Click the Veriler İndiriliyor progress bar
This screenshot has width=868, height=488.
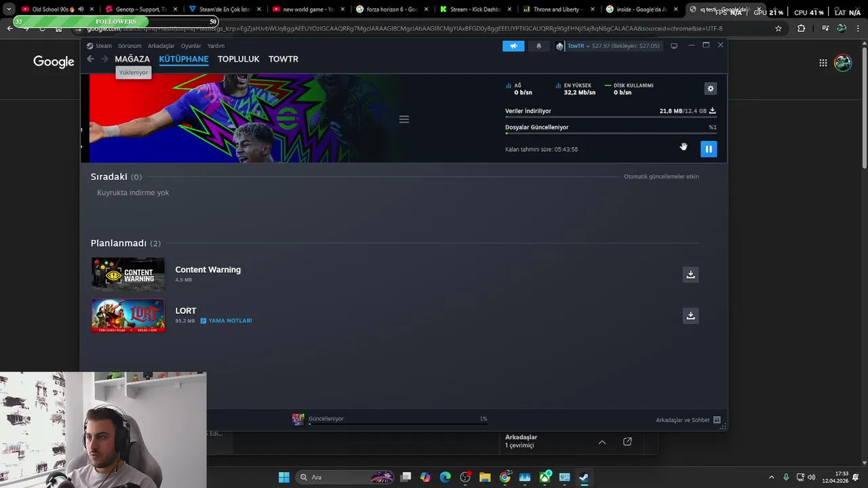(x=610, y=117)
